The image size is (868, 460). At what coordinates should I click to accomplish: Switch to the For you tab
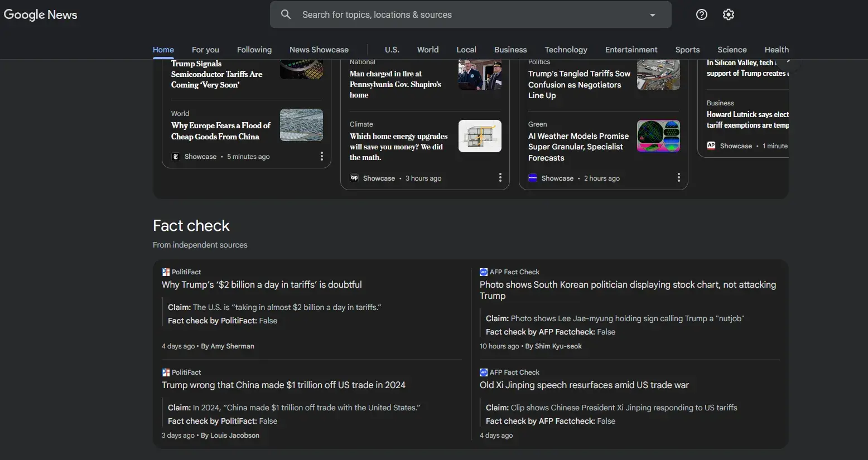click(x=205, y=50)
